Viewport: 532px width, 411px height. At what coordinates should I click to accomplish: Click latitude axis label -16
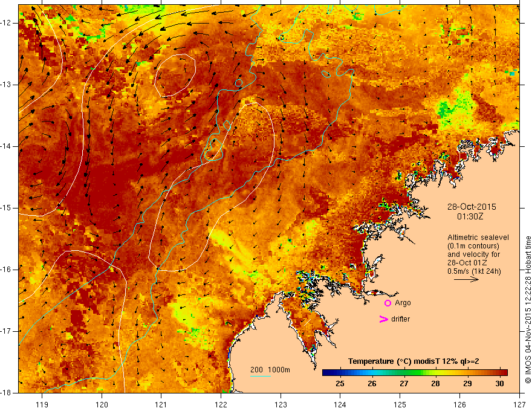7,270
